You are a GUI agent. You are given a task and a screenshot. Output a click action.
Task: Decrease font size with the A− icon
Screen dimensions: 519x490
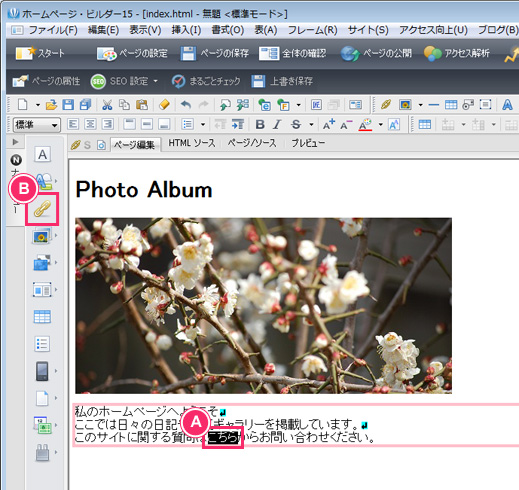[x=346, y=125]
